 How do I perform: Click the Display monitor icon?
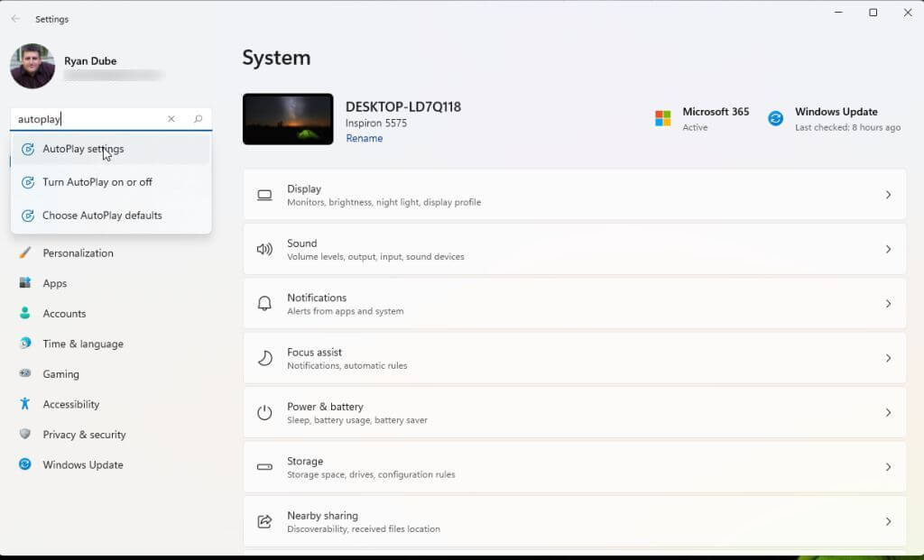[264, 195]
